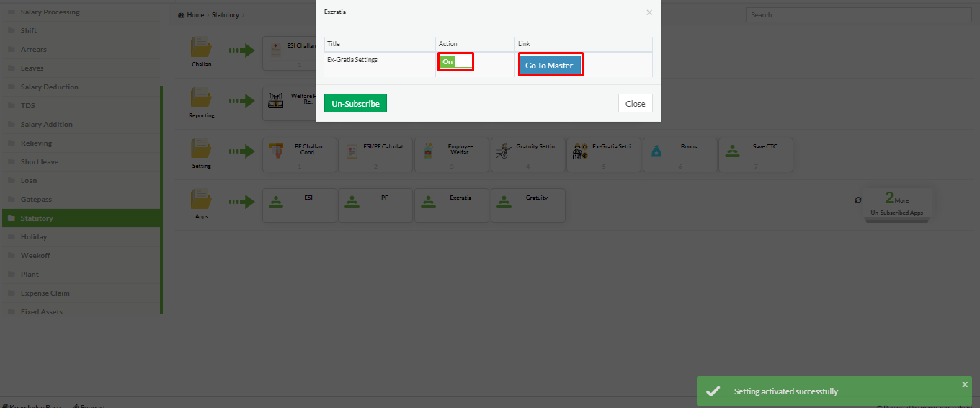This screenshot has width=980, height=408.
Task: Click the Setting folder icon
Action: [202, 149]
